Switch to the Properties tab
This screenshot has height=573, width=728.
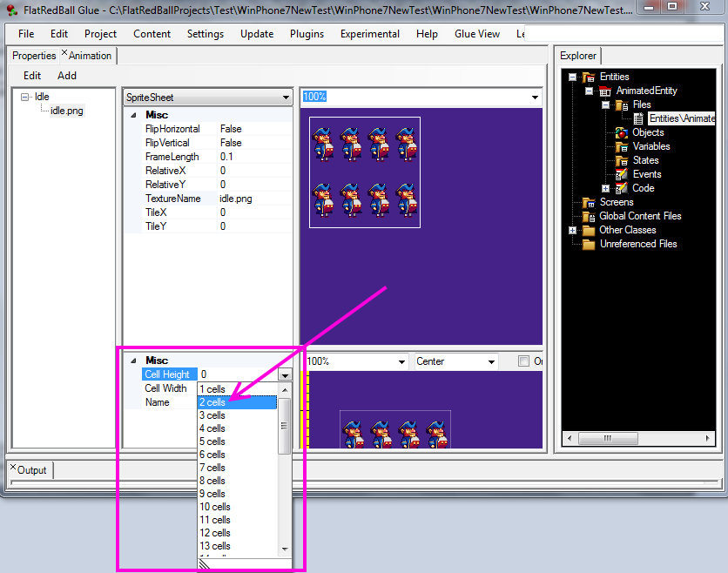coord(33,56)
